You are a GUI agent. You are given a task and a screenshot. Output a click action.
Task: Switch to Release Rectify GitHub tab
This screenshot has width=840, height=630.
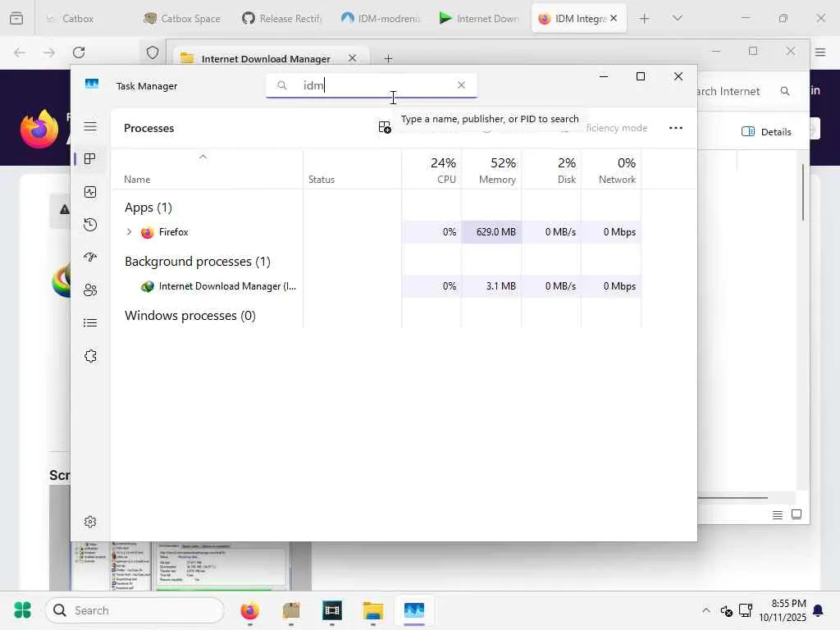282,18
